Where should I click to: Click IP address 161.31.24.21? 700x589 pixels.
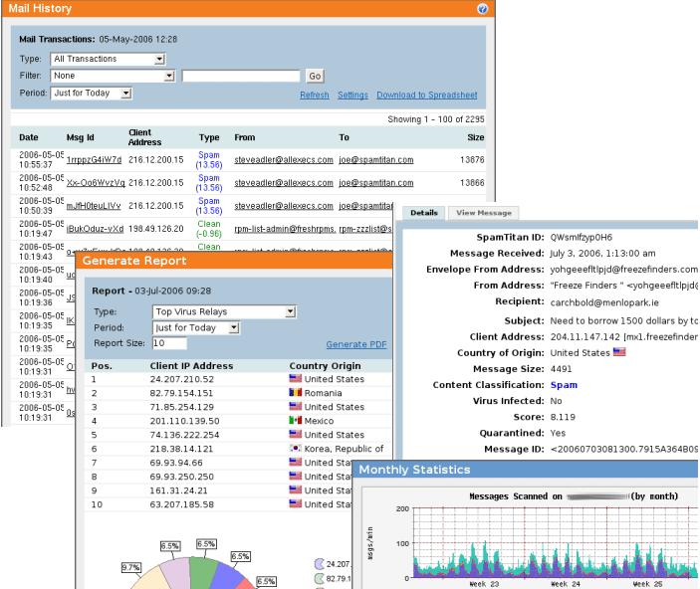click(x=178, y=491)
